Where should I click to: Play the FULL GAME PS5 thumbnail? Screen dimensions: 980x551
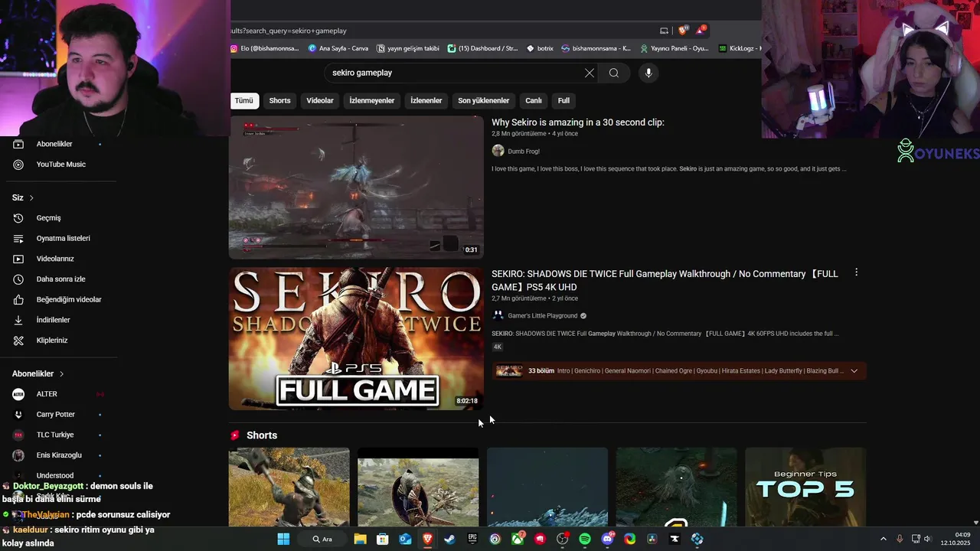(x=356, y=338)
